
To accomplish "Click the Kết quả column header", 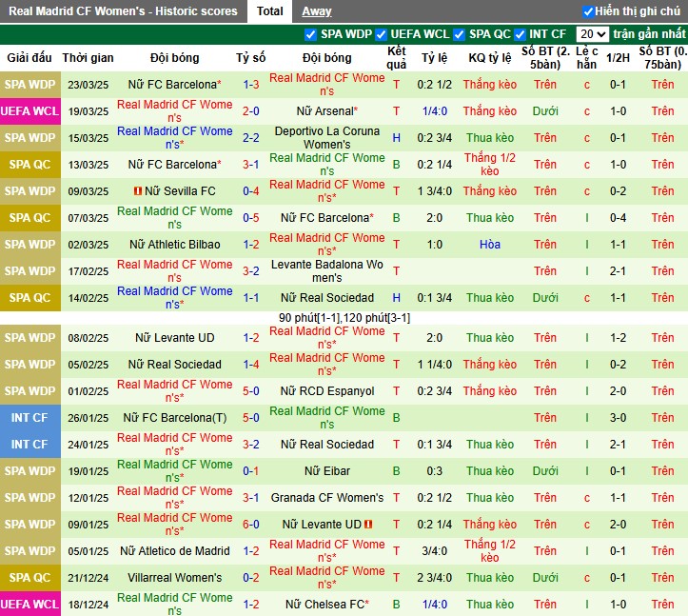I will pos(396,58).
